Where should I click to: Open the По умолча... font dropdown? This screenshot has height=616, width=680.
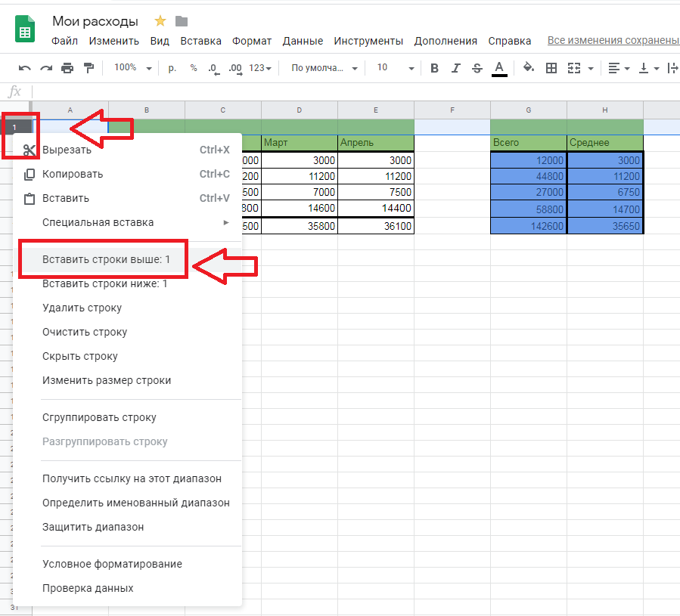click(324, 68)
